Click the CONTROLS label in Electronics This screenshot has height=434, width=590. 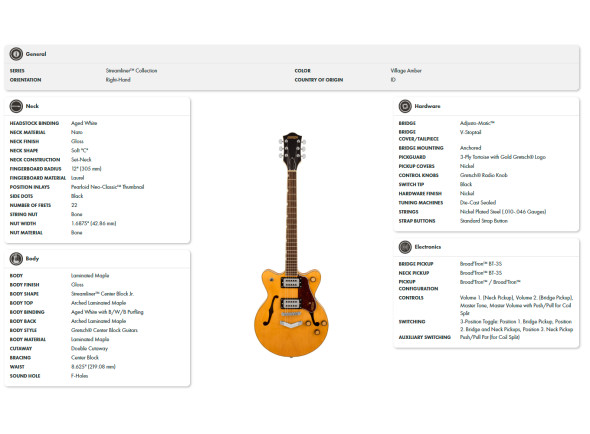pyautogui.click(x=411, y=298)
